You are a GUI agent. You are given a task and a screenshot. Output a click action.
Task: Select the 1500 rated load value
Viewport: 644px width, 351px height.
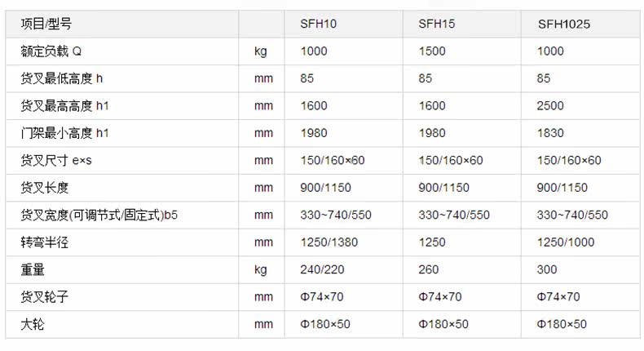432,51
